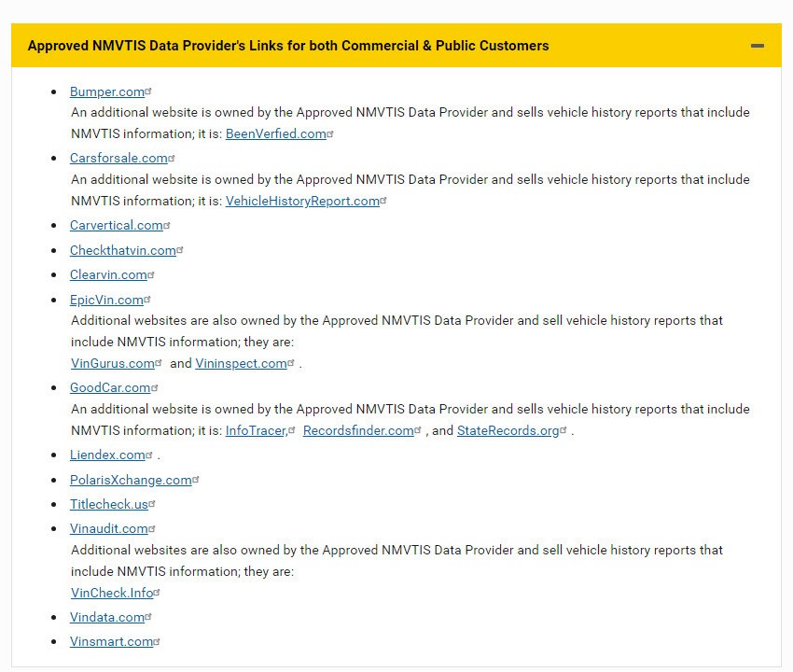793x672 pixels.
Task: Click external-link icon next to Vinaudit.com
Action: tap(152, 529)
